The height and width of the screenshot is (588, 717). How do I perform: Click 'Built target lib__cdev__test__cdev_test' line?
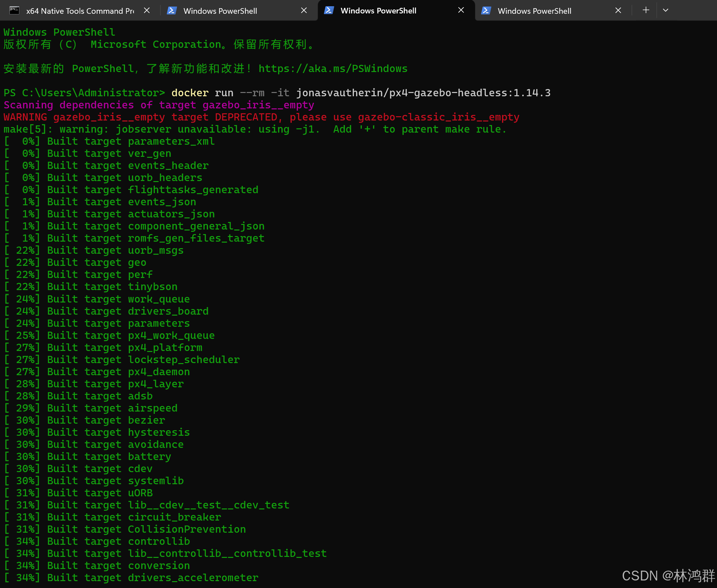147,505
